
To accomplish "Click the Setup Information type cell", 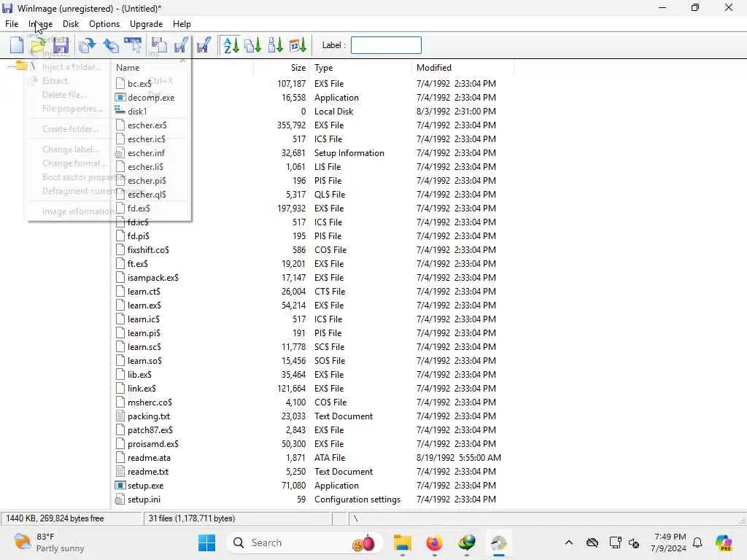I will click(x=349, y=153).
